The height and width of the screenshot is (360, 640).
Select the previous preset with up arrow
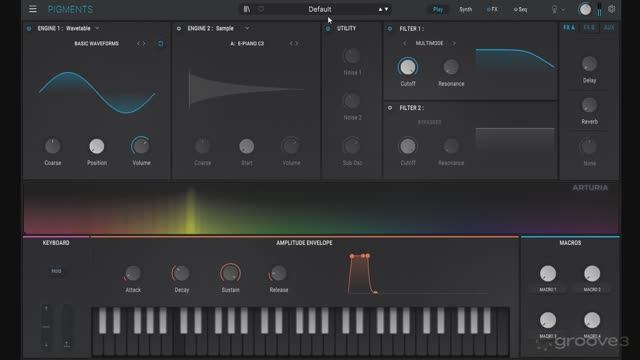[380, 9]
